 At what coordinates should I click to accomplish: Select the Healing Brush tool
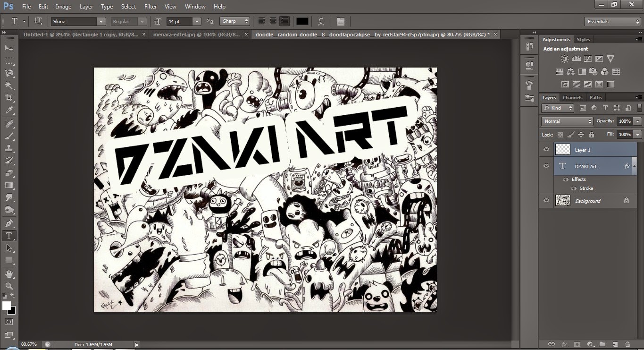pyautogui.click(x=9, y=124)
